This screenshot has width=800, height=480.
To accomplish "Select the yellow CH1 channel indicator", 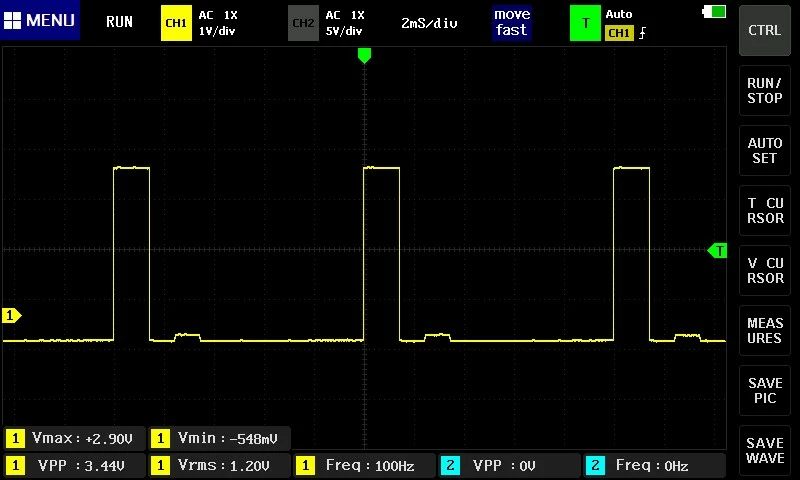I will [x=176, y=23].
